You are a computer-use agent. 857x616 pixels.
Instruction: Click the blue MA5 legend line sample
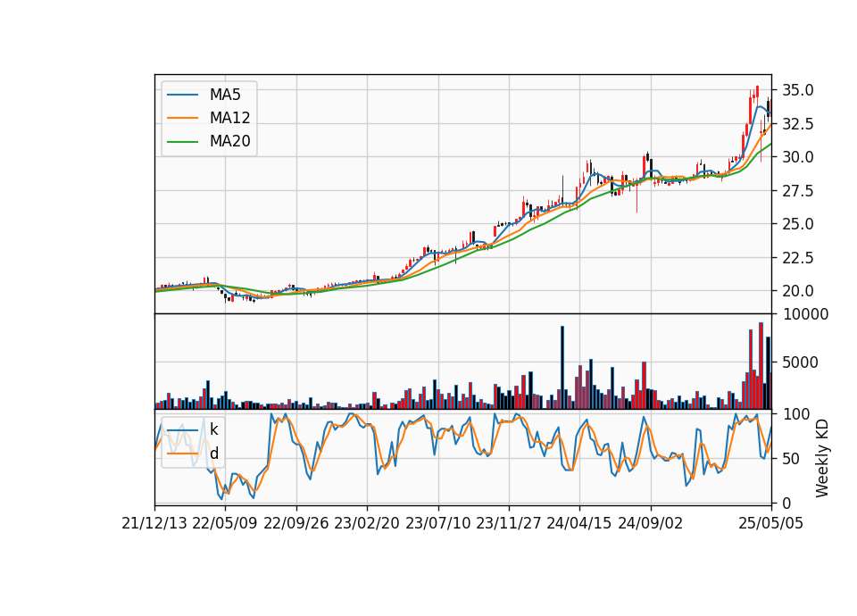[x=182, y=96]
